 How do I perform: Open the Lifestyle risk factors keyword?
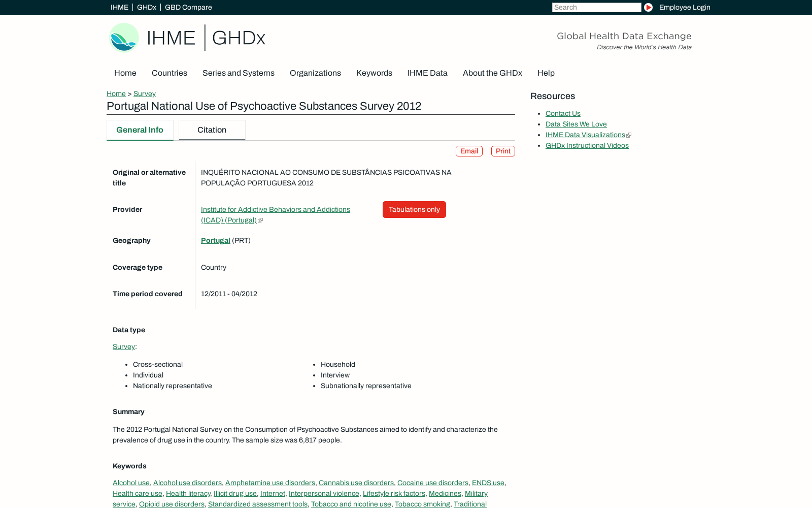[x=394, y=493]
